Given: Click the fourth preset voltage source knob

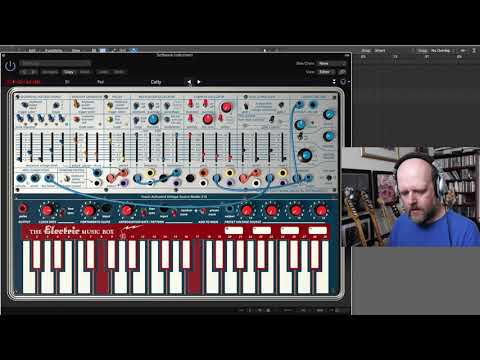Looking at the screenshot, I should (x=321, y=210).
